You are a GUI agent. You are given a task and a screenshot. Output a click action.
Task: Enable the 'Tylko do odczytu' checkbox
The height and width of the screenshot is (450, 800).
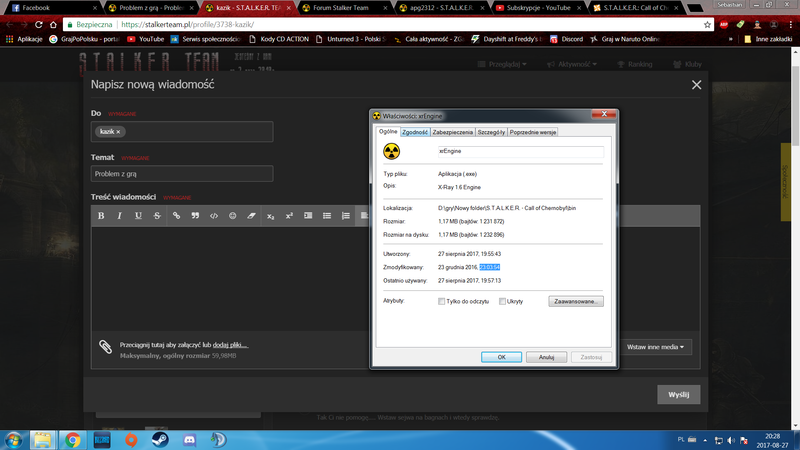coord(442,301)
